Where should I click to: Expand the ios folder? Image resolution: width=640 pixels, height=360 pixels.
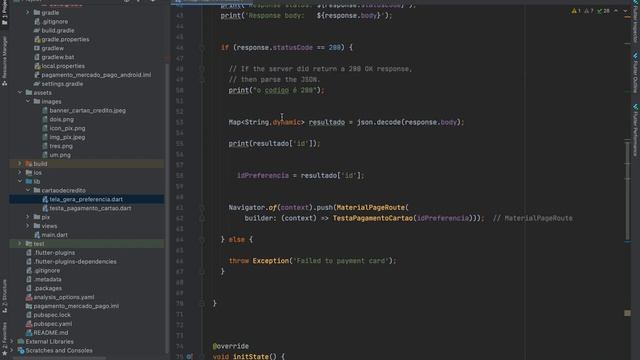20,173
